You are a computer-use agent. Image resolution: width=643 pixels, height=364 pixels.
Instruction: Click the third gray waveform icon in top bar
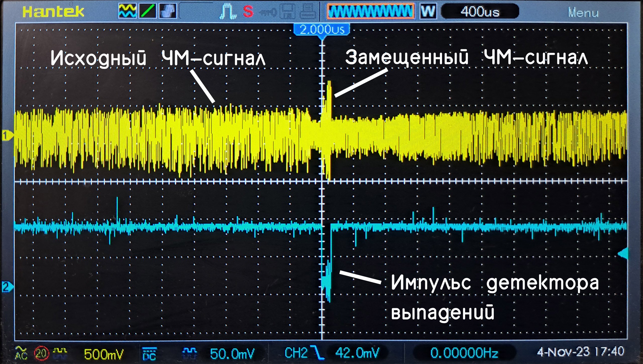168,12
